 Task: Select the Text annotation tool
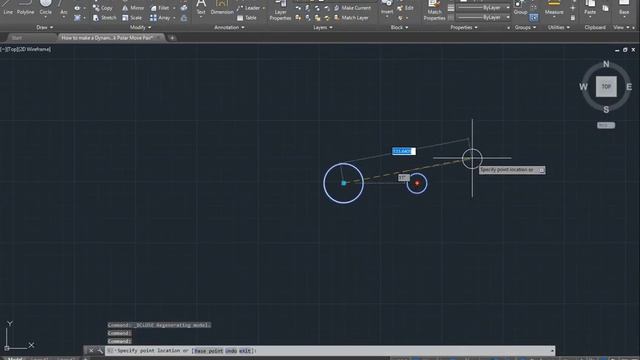[201, 8]
